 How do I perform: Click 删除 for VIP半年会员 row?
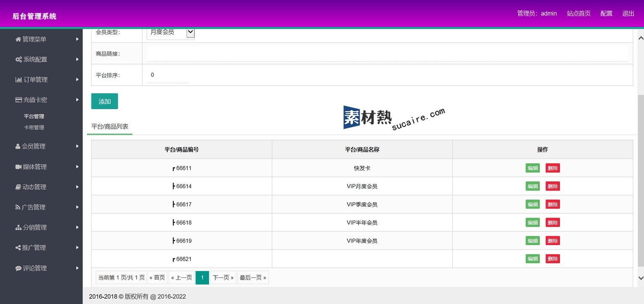click(x=553, y=222)
